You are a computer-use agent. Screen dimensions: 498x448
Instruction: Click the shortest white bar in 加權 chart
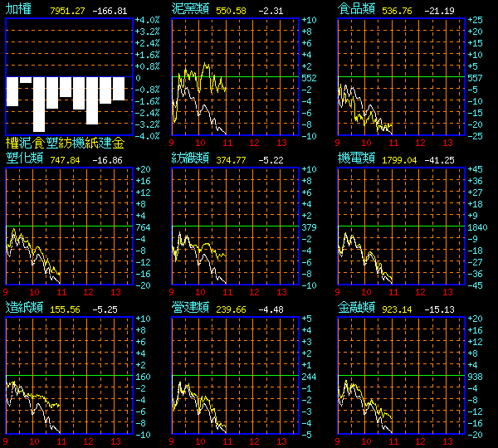[26, 80]
